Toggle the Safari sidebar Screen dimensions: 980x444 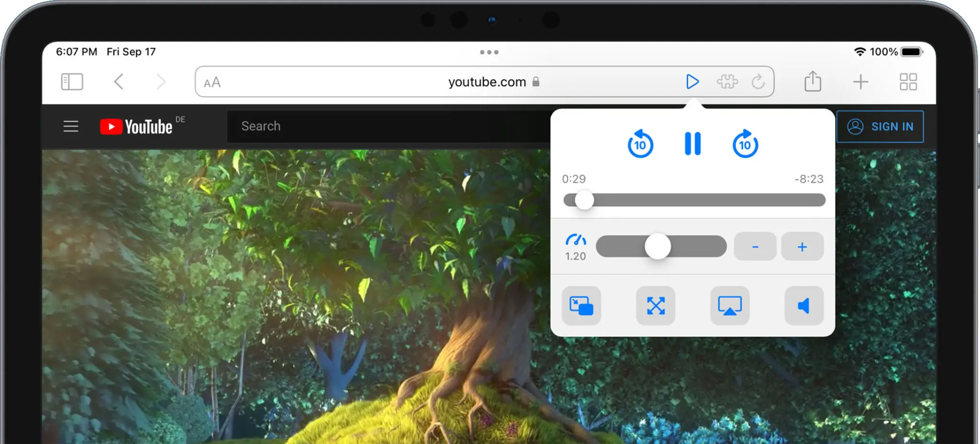(x=72, y=82)
